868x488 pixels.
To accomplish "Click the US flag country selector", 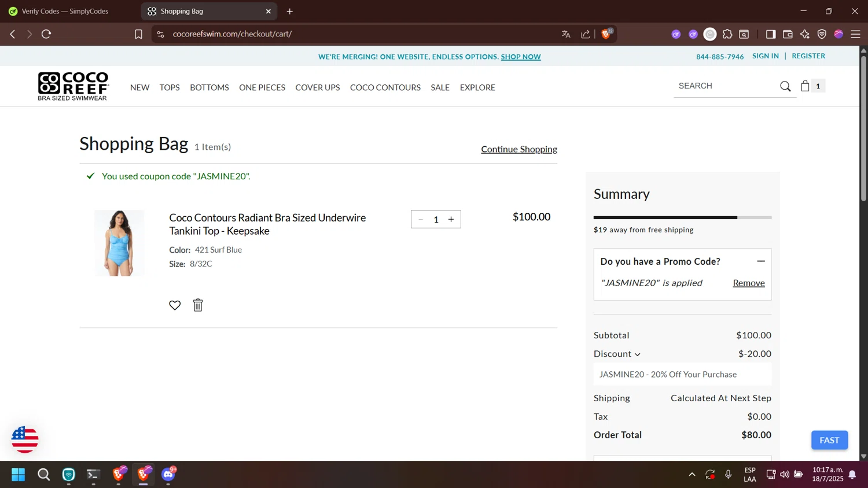I will coord(25,439).
